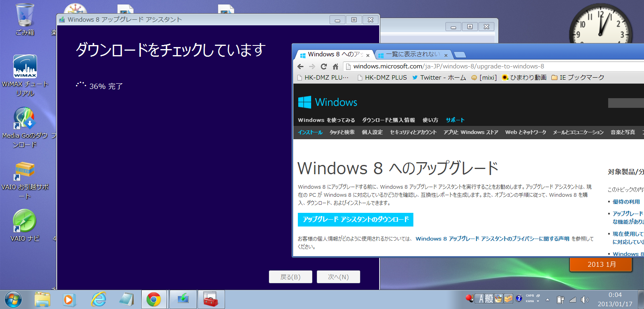Open the VAIO お引越サポート desktop icon
This screenshot has width=644, height=309.
[x=25, y=180]
